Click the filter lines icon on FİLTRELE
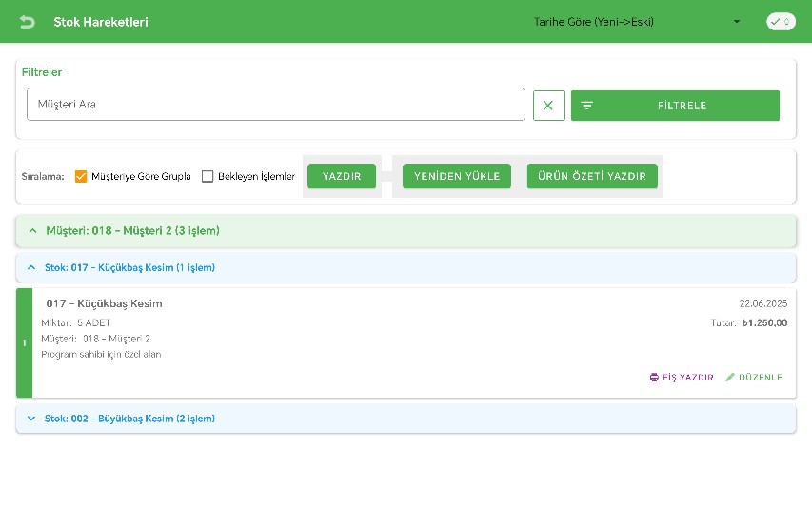This screenshot has height=507, width=812. [587, 106]
